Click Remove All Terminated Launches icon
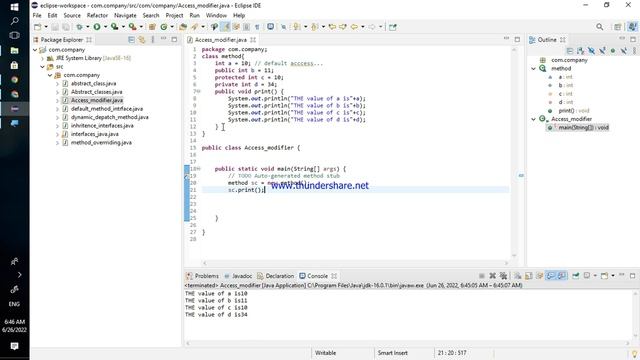Screen dimensions: 640x360 click(503, 276)
